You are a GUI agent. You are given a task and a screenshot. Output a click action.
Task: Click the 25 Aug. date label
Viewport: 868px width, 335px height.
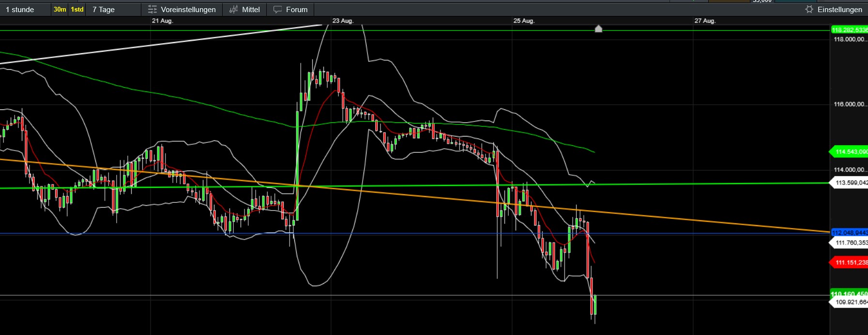pyautogui.click(x=524, y=21)
